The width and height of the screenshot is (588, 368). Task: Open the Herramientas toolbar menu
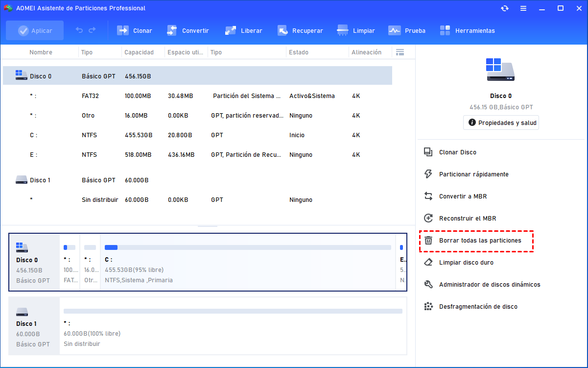467,30
